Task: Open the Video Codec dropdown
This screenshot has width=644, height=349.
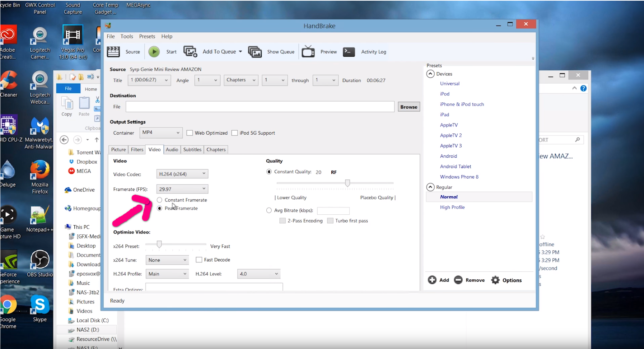Action: click(x=182, y=174)
